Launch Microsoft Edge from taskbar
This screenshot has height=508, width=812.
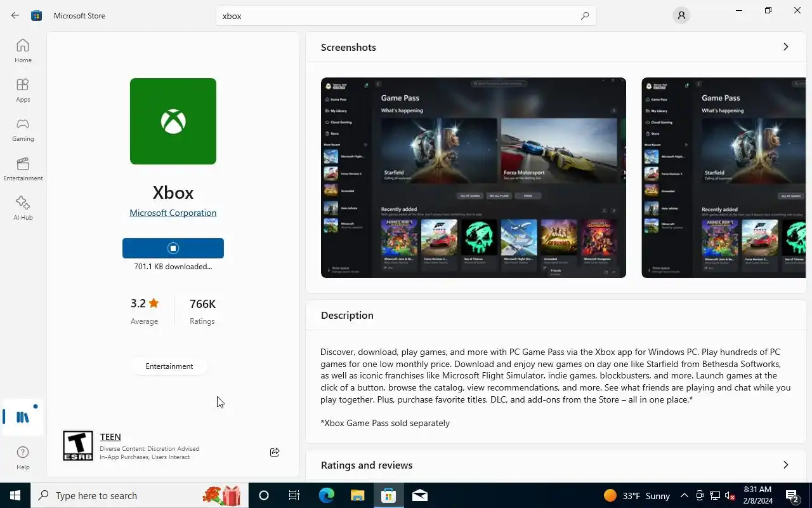(326, 495)
